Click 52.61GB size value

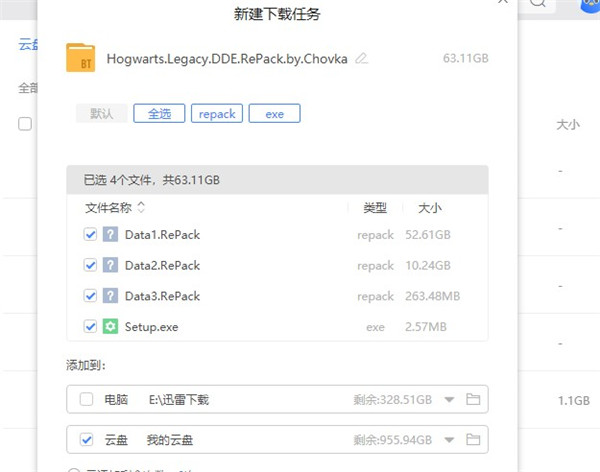(x=428, y=235)
